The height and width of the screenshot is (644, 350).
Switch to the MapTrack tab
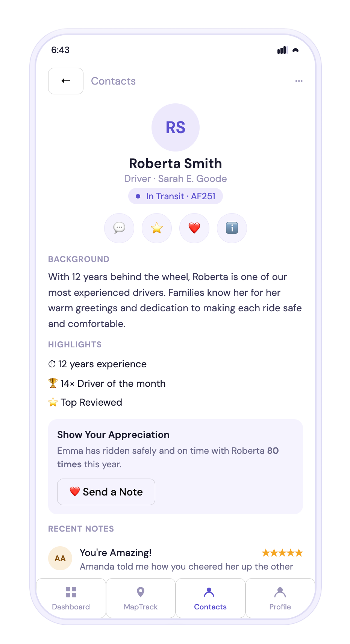pos(141,598)
